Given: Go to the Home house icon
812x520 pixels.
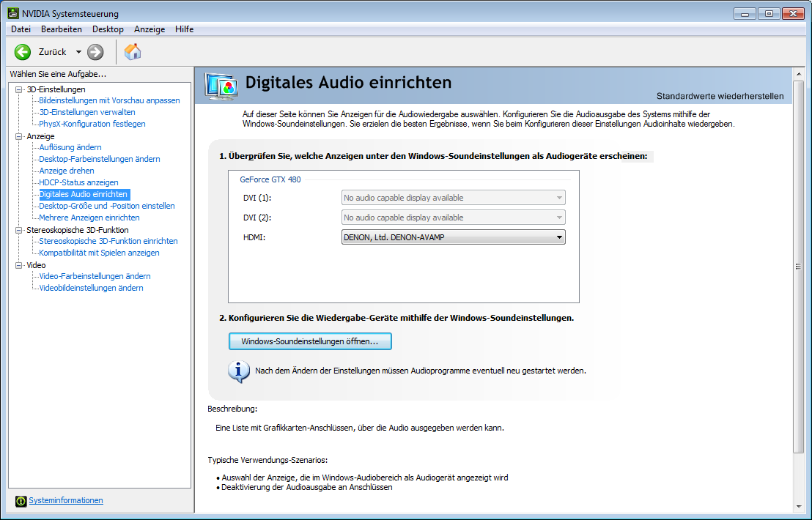Looking at the screenshot, I should pos(133,51).
